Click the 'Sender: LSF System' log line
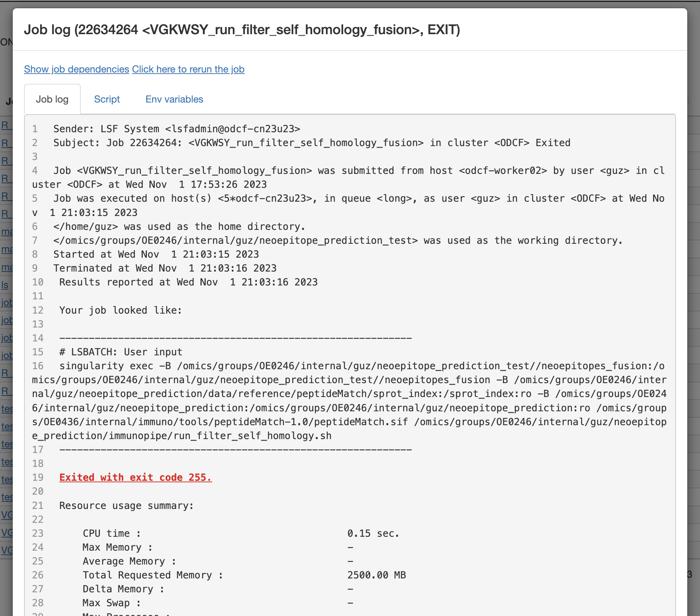 (x=177, y=129)
